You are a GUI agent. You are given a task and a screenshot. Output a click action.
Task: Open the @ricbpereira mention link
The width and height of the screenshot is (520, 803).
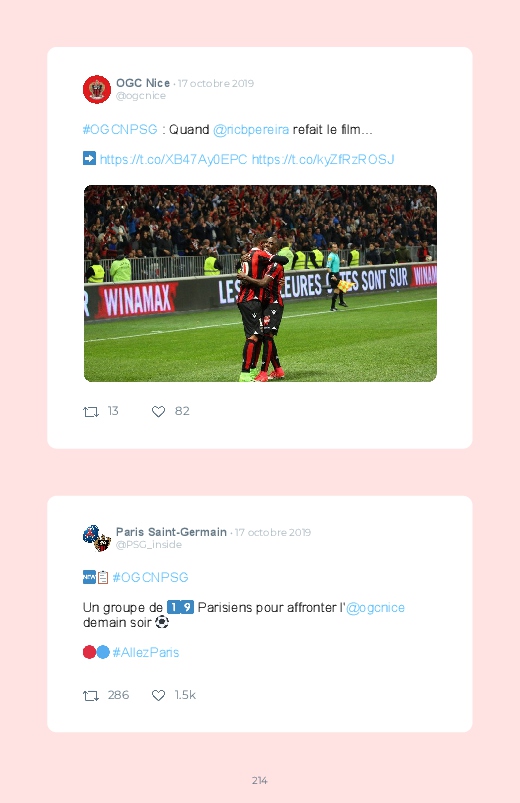tap(251, 130)
